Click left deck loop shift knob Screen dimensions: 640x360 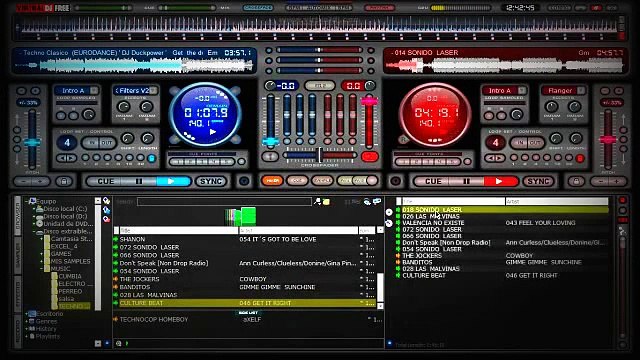pyautogui.click(x=127, y=138)
